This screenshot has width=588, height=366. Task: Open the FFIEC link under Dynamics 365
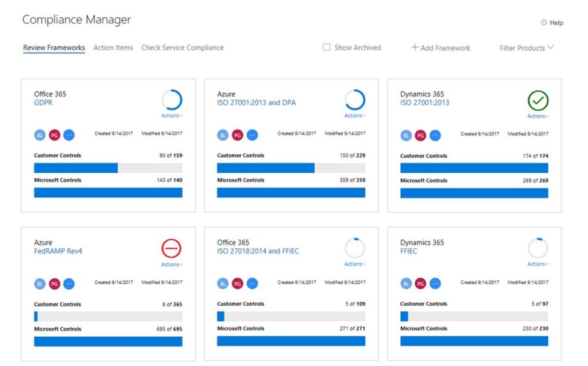click(x=408, y=251)
